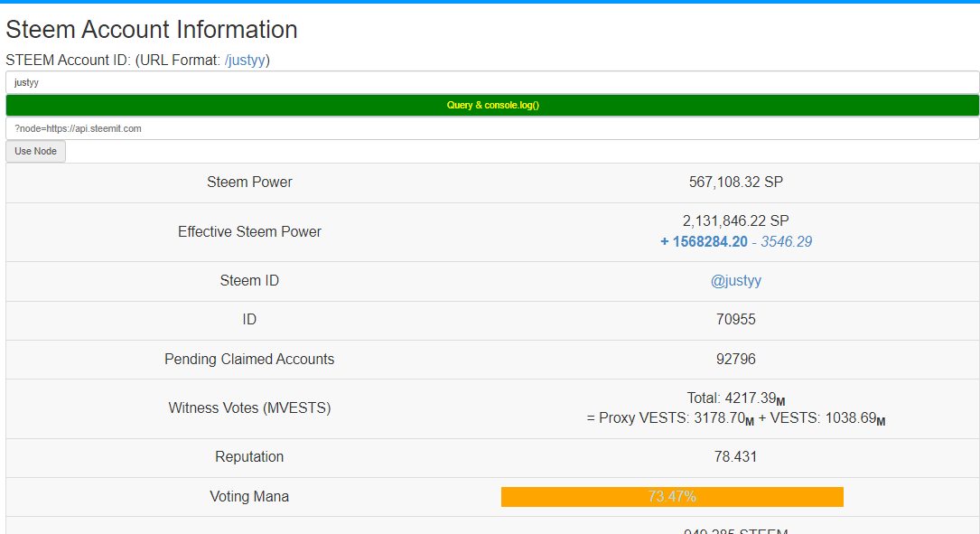Select the ID row label above Pending Claimed Accounts

(x=249, y=320)
